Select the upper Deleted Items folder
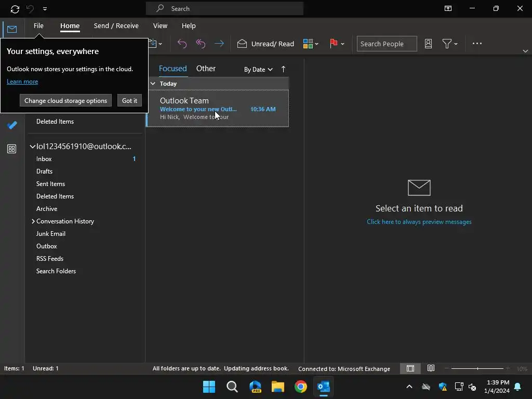532x399 pixels. [x=55, y=122]
